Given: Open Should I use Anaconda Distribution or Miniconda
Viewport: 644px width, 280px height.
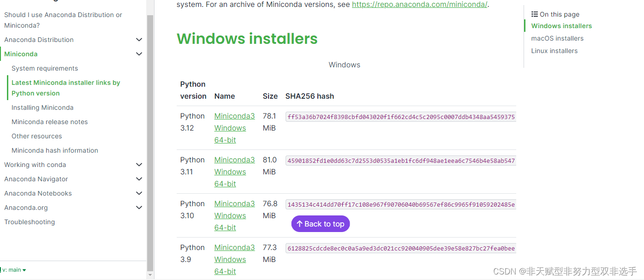Looking at the screenshot, I should [63, 20].
